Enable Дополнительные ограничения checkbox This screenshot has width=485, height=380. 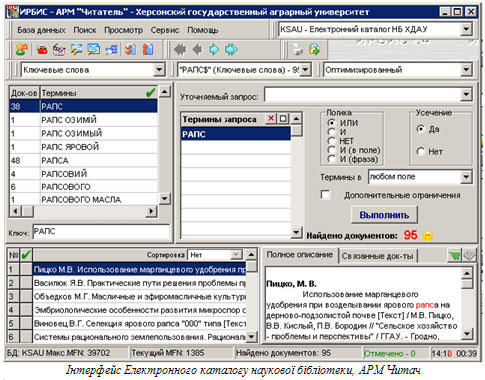pyautogui.click(x=325, y=195)
